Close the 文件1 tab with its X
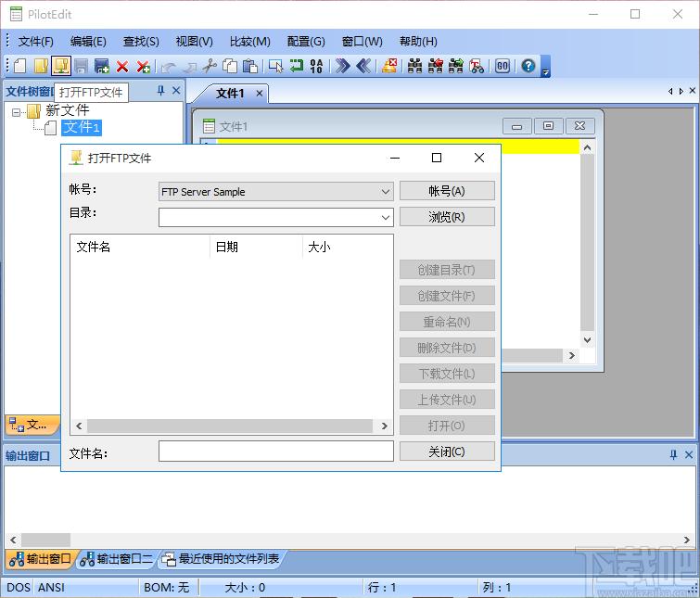The image size is (700, 598). [x=260, y=94]
